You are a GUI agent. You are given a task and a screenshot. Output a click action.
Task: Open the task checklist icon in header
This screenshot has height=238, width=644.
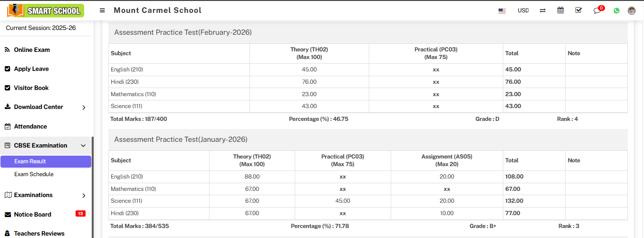[578, 10]
